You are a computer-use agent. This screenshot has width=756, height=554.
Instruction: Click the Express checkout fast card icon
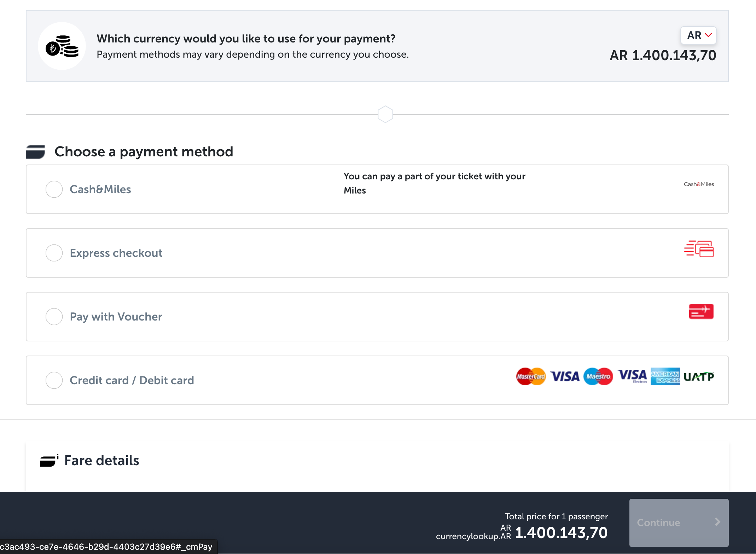tap(699, 249)
